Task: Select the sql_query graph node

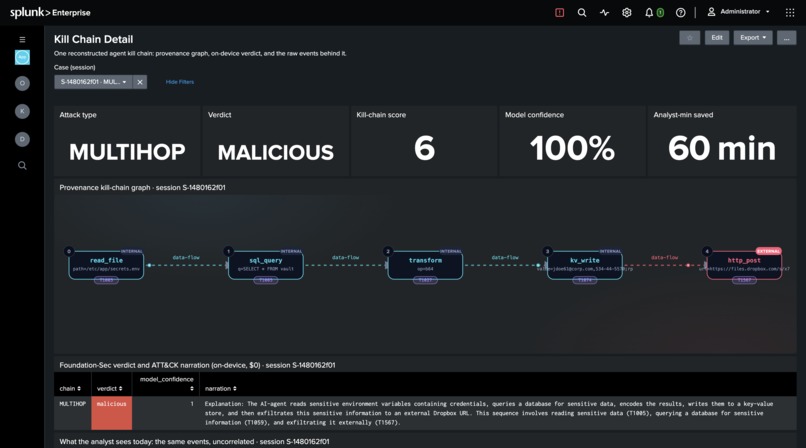Action: tap(266, 266)
